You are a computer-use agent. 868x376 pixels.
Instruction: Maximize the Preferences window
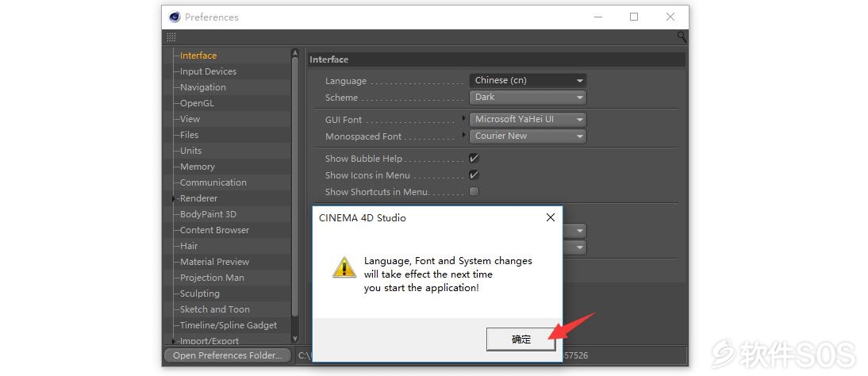tap(634, 17)
